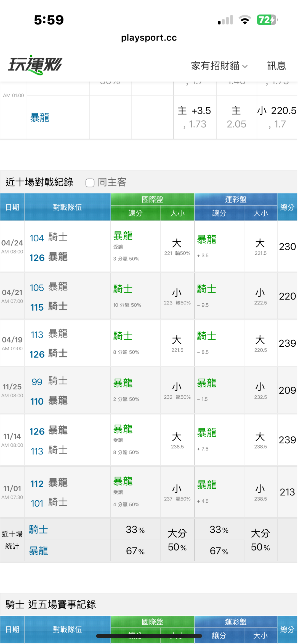Image resolution: width=298 pixels, height=644 pixels.
Task: Tap the 玩運彩 site logo
Action: 35,65
